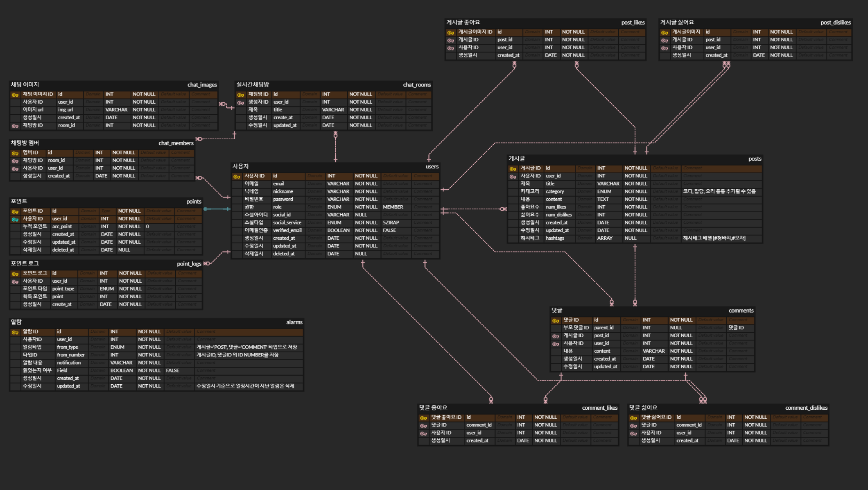
Task: Select the parent_id row in comments table
Action: (604, 327)
